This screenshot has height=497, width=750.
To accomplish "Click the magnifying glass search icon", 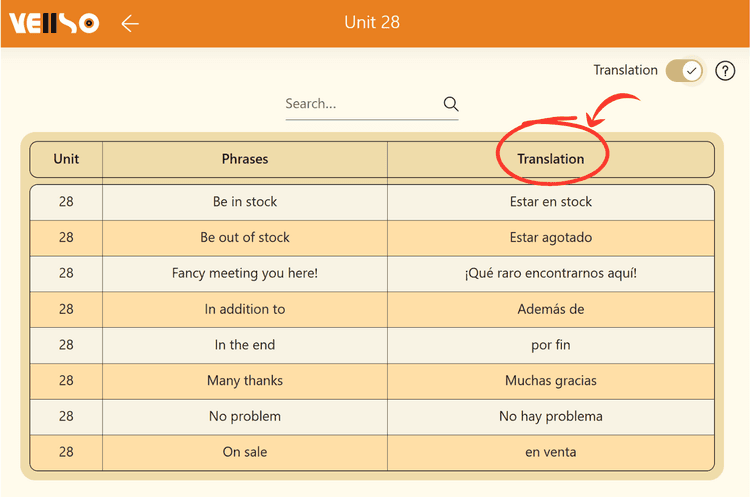I will tap(450, 104).
